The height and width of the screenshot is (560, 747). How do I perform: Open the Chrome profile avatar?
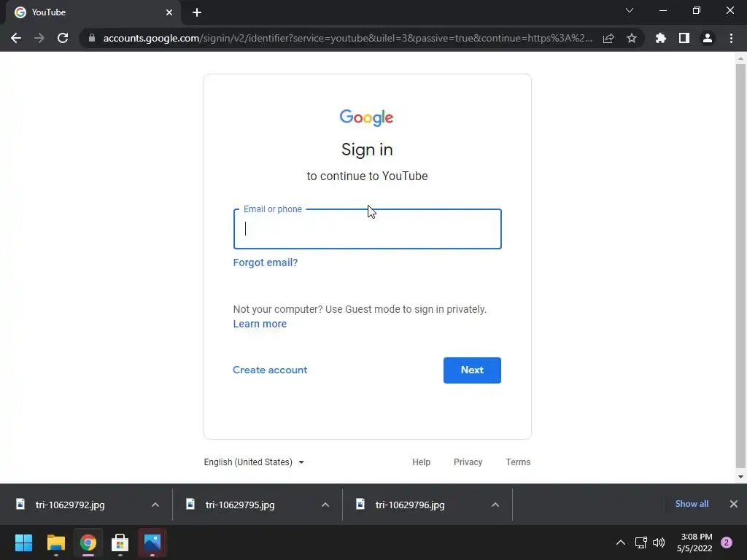click(x=708, y=38)
